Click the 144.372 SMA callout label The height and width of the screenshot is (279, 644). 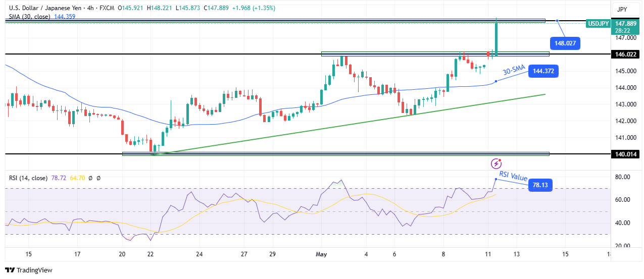[x=544, y=72]
